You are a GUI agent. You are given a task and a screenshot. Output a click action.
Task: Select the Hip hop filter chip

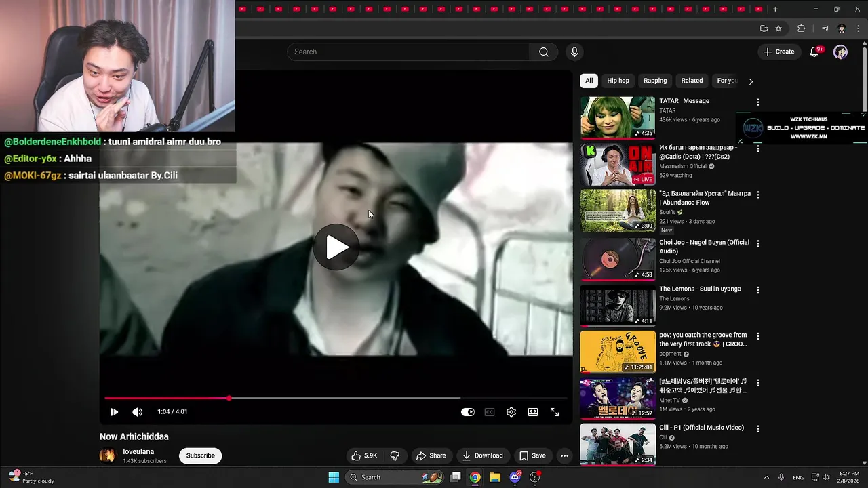618,81
